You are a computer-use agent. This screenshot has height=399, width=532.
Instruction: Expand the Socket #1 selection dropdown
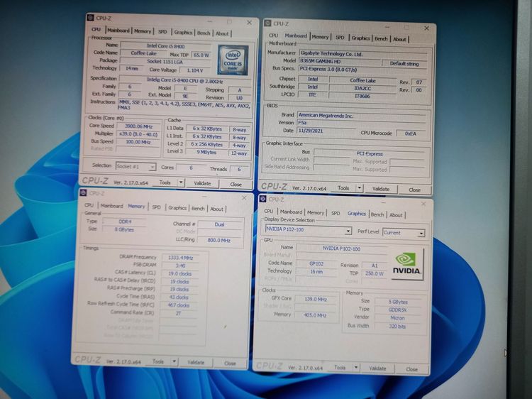click(135, 166)
